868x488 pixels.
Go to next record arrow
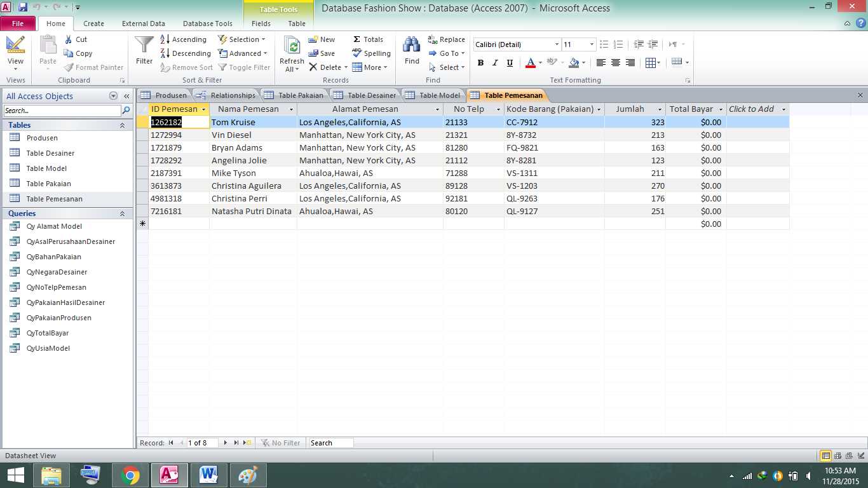click(225, 443)
